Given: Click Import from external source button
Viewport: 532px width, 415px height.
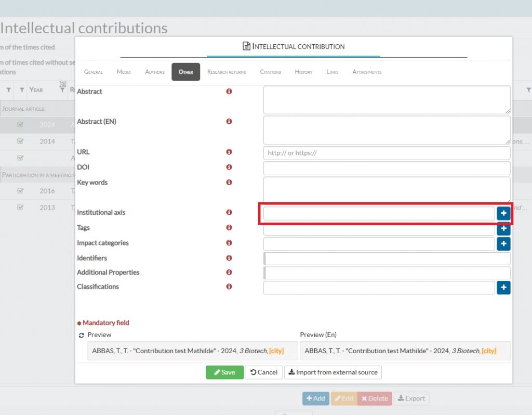Looking at the screenshot, I should (x=333, y=372).
